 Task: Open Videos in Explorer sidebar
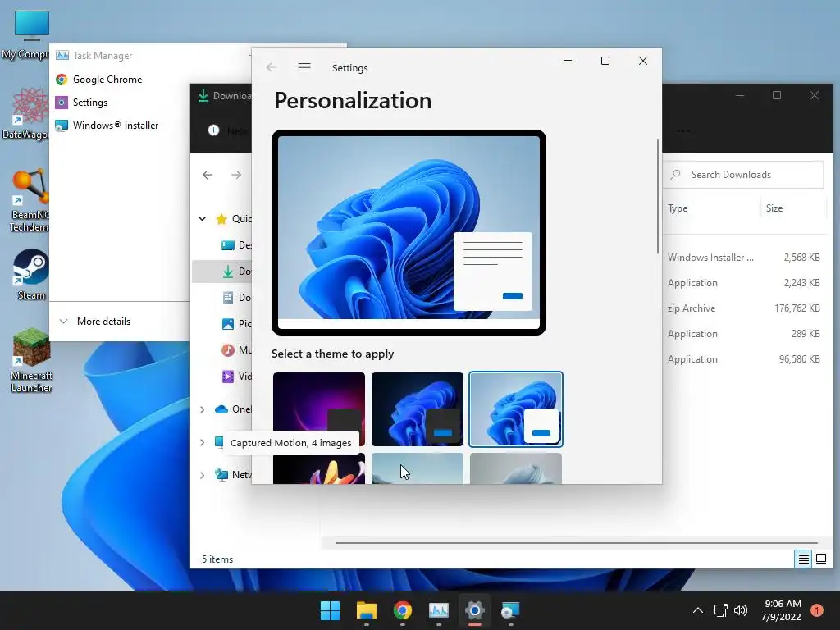(235, 376)
